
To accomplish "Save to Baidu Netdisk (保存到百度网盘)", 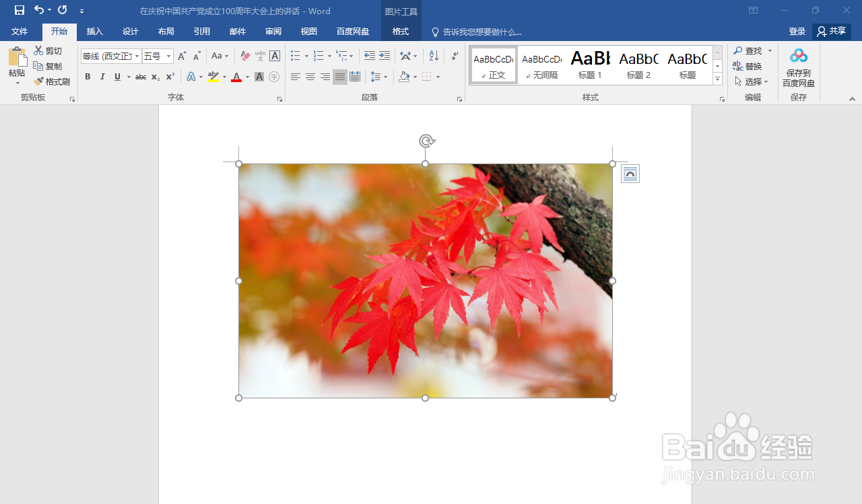I will coord(799,68).
